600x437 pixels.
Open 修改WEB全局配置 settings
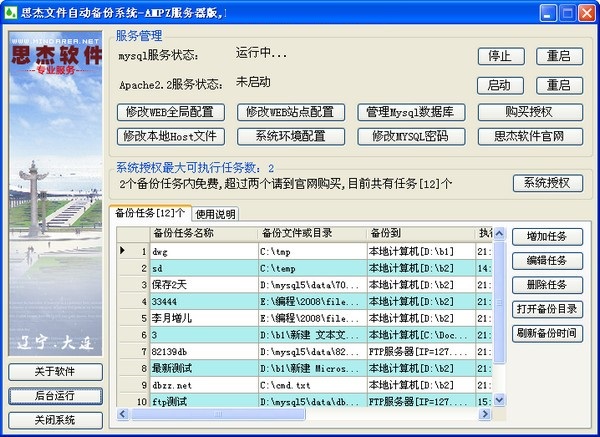(x=170, y=111)
